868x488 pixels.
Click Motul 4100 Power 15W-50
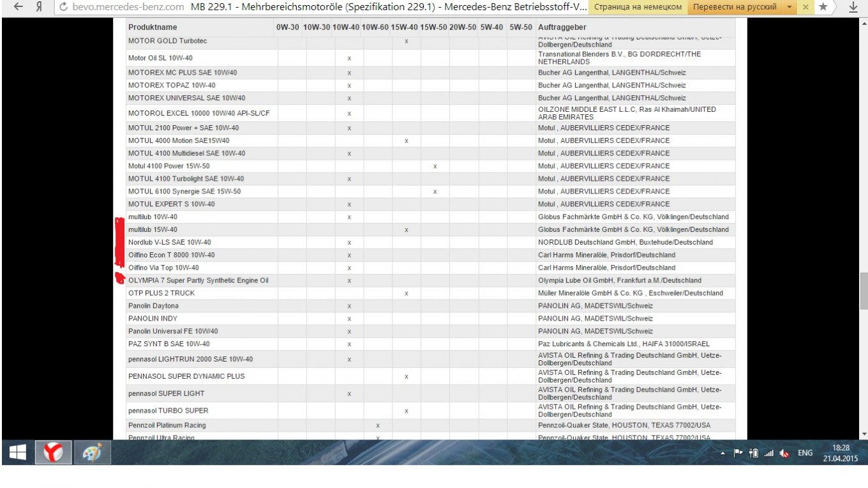[168, 166]
